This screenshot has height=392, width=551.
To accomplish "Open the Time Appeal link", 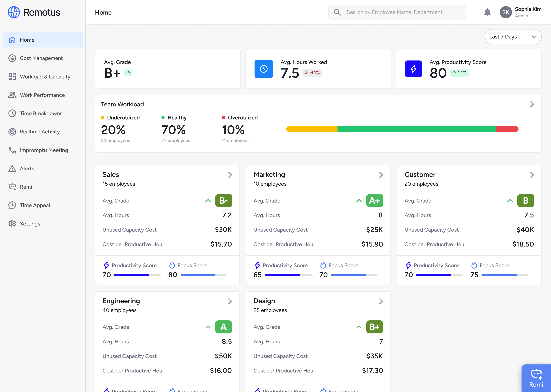I will [43, 205].
